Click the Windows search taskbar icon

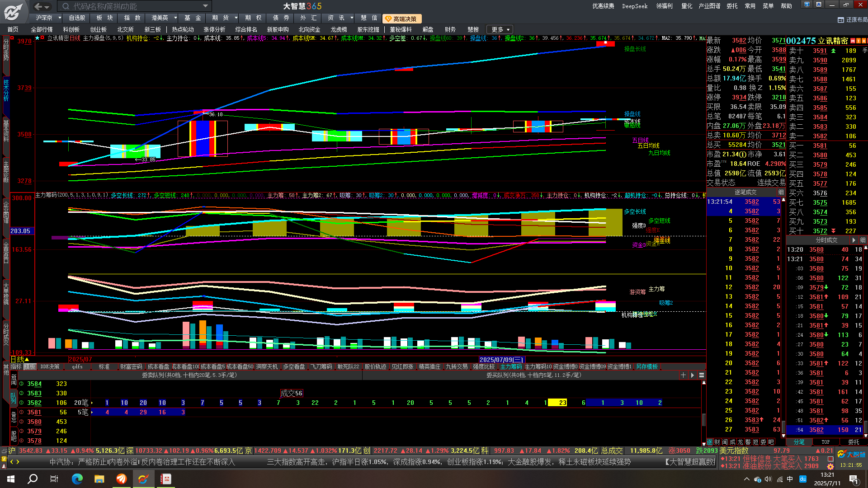pos(33,479)
